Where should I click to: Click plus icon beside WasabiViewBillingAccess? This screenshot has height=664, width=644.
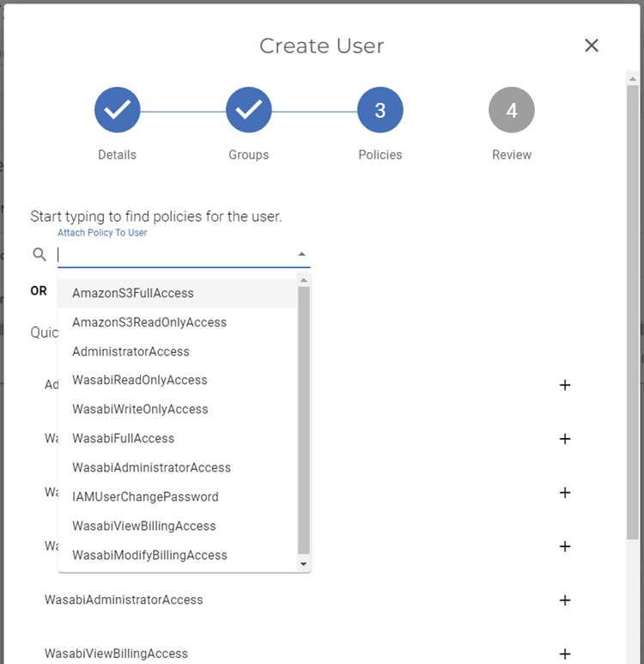565,654
